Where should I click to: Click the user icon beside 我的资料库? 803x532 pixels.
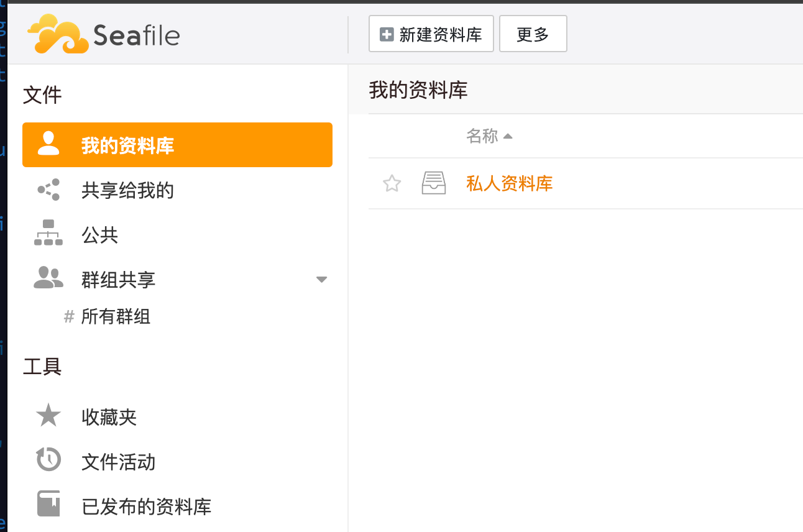tap(48, 144)
